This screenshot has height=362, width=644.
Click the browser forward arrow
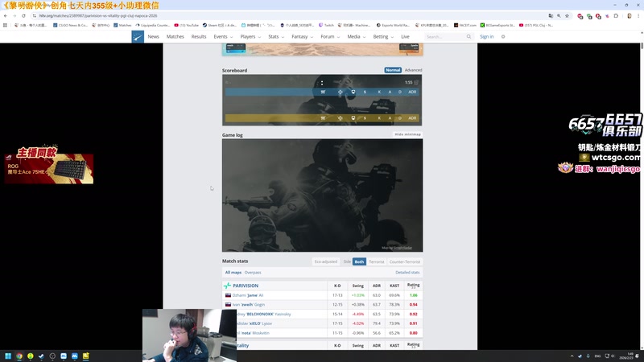point(14,15)
